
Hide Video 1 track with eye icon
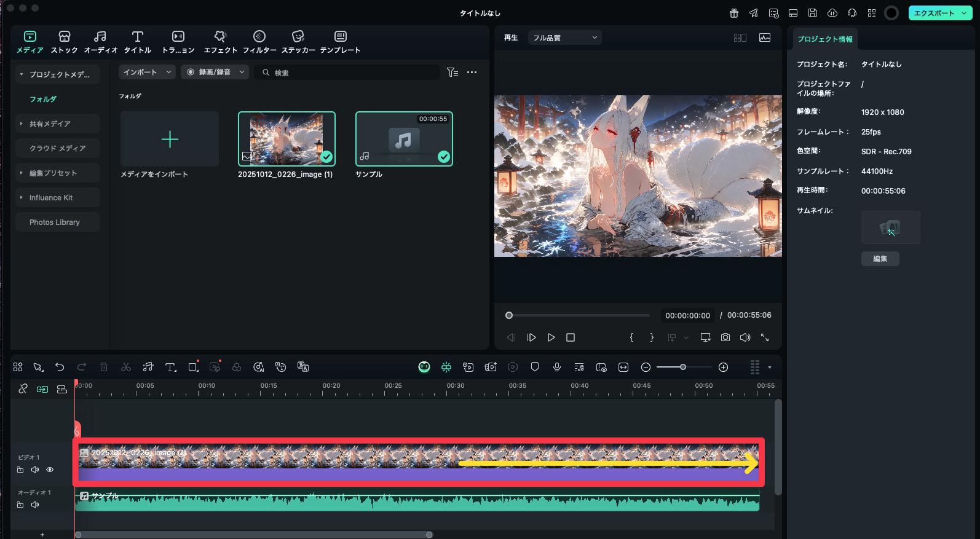pyautogui.click(x=50, y=470)
